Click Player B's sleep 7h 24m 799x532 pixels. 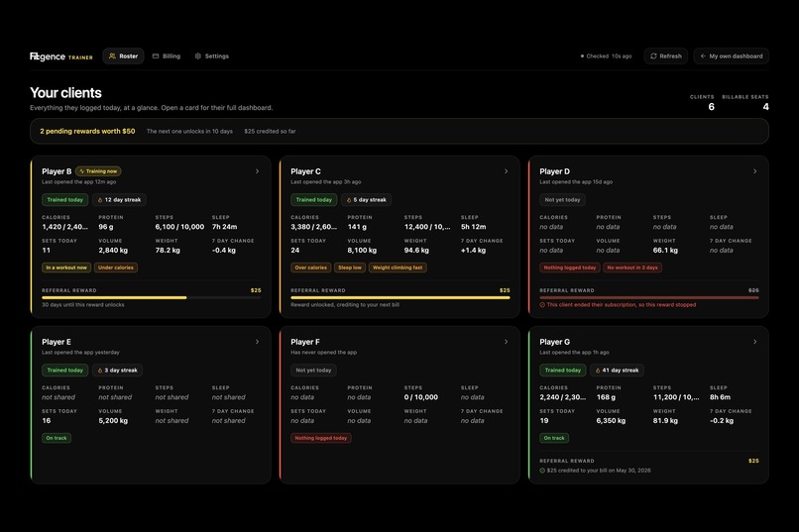tap(224, 227)
